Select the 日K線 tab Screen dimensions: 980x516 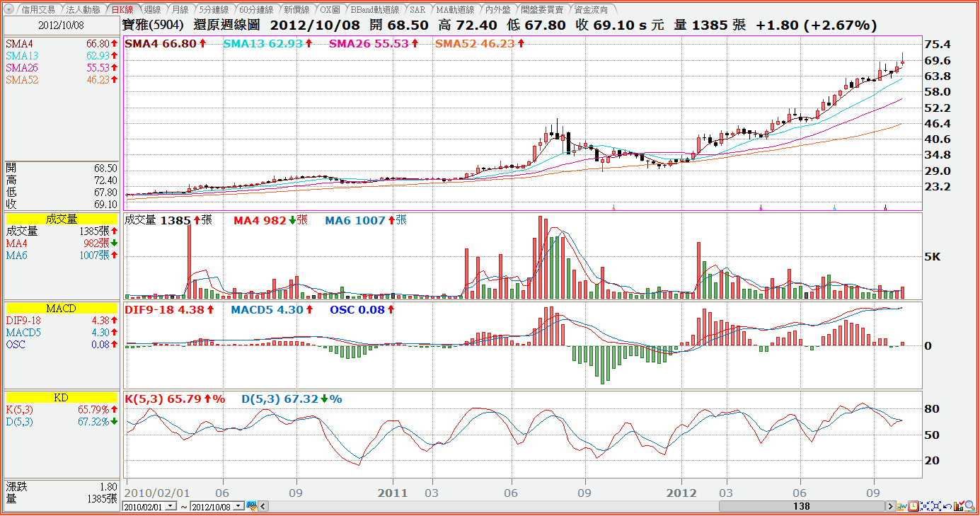point(122,10)
